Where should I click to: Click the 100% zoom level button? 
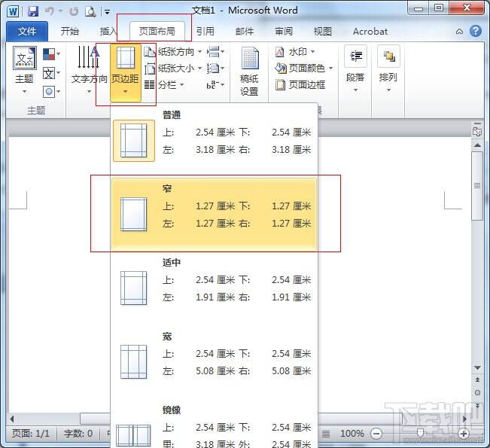(x=352, y=434)
